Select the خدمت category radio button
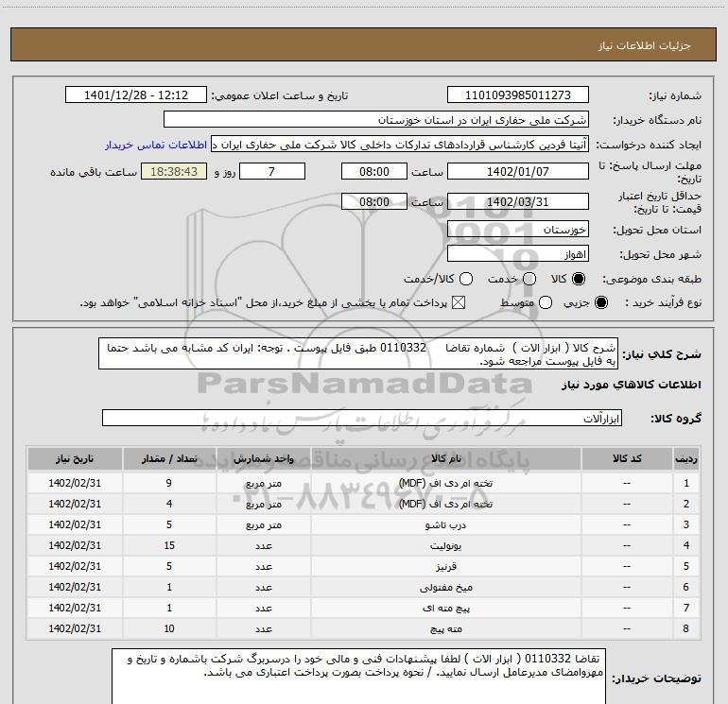728x704 pixels. (x=529, y=279)
